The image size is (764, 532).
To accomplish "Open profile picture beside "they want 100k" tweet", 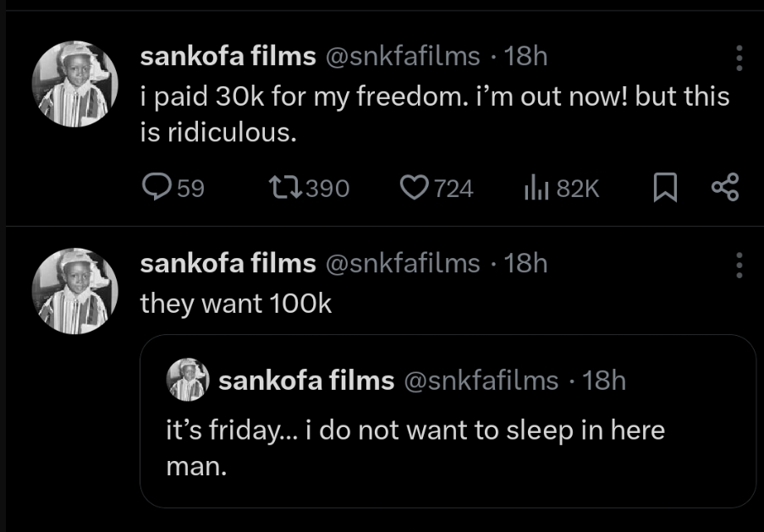I will click(x=74, y=290).
